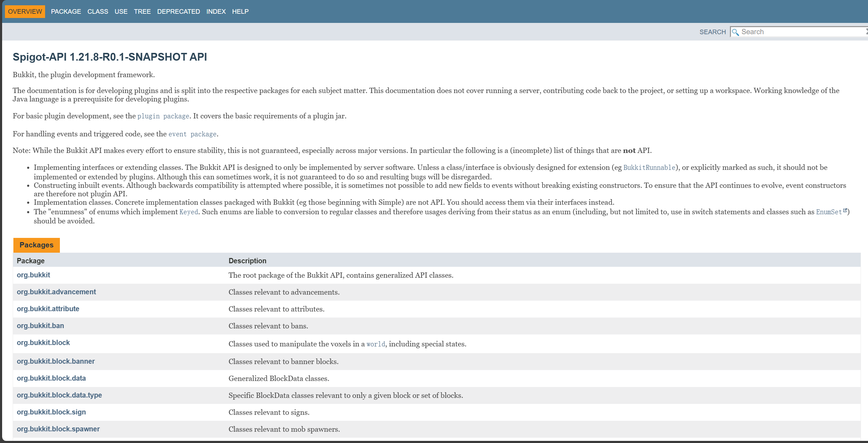Click the Spigot-API 1.21.8-R0.1-SNAPSHOT API title
This screenshot has height=443, width=868.
pos(110,57)
